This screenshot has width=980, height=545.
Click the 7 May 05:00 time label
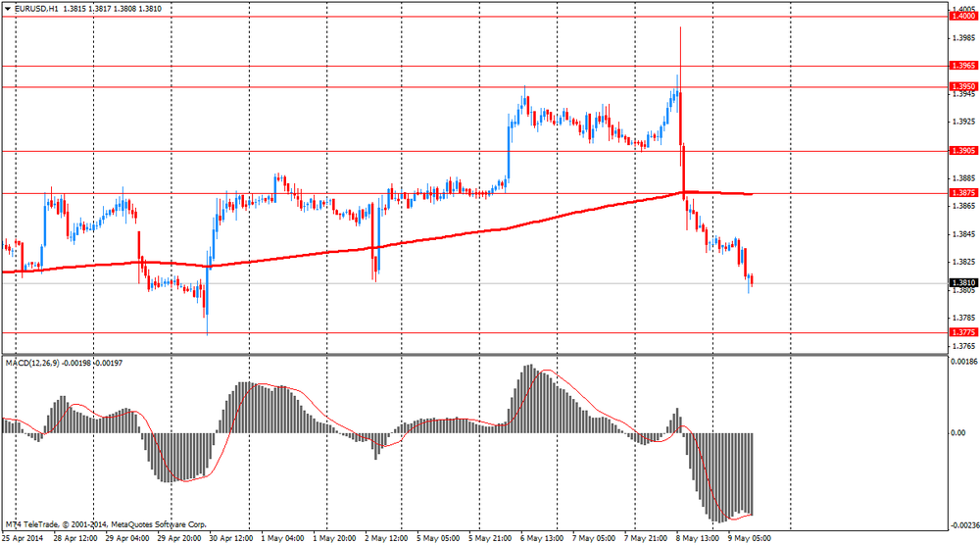(x=594, y=538)
